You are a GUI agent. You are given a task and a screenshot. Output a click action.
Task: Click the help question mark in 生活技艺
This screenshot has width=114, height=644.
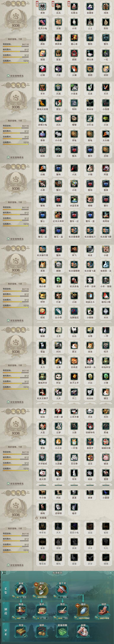click(110, 578)
